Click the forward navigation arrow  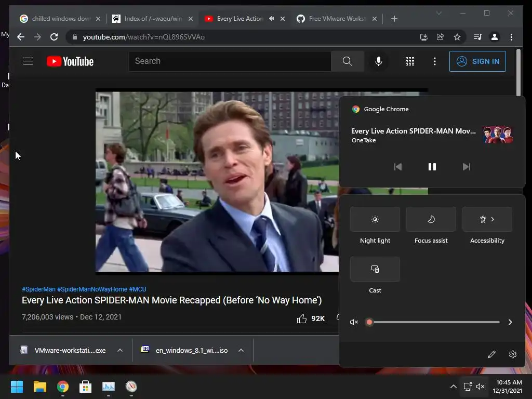click(x=37, y=37)
